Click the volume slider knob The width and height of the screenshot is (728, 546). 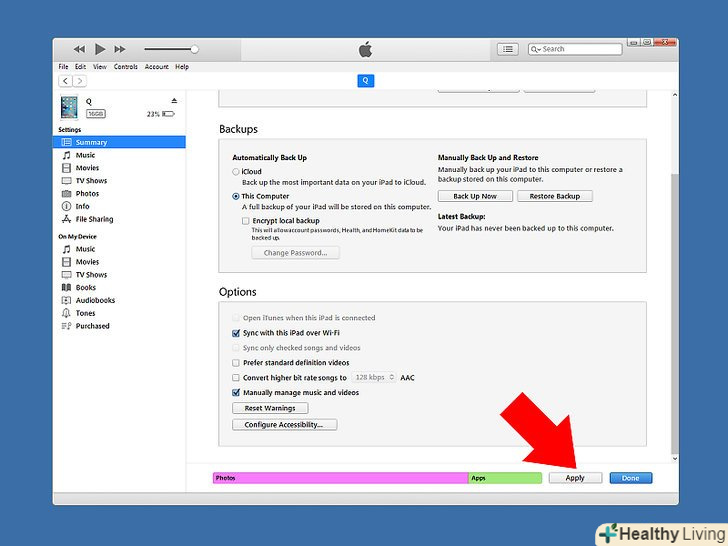tap(195, 49)
